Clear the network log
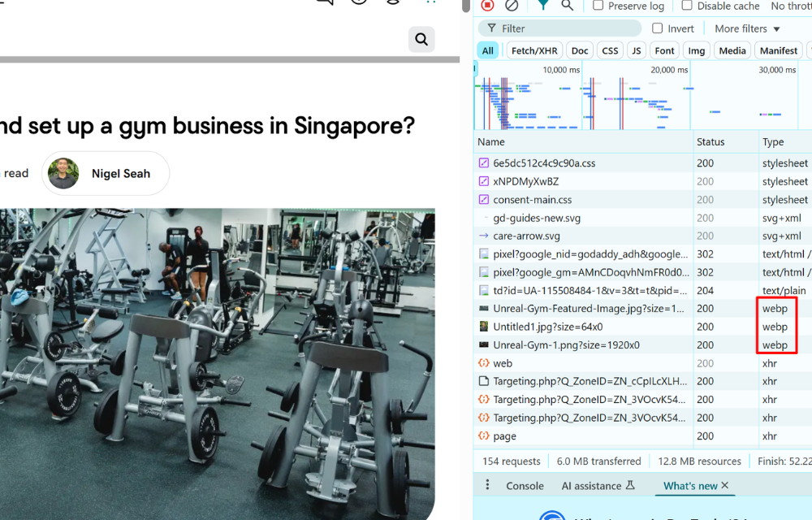The width and height of the screenshot is (812, 520). [512, 5]
